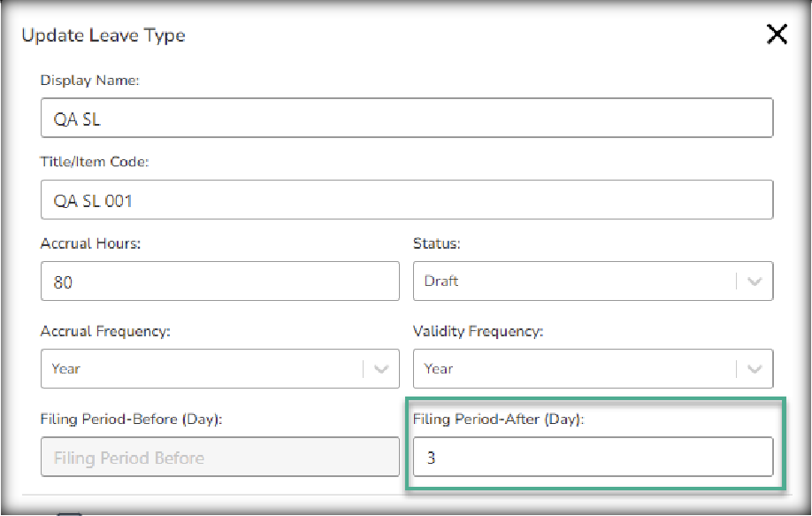Click the Accrual Hours label
812x516 pixels.
pos(90,244)
